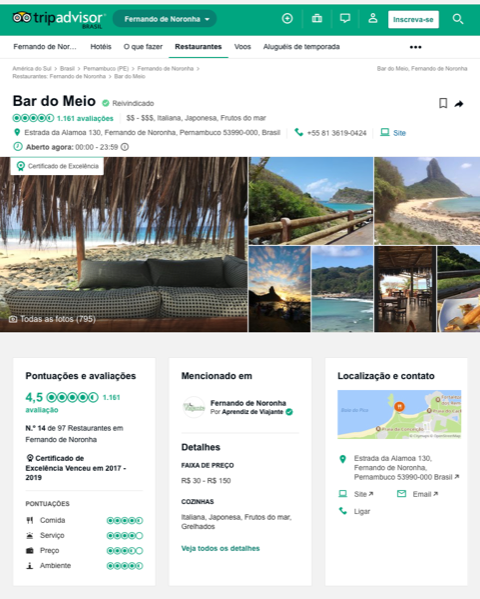This screenshot has width=480, height=599.
Task: Open the 1.161 avaliações link near title
Action: 85,118
